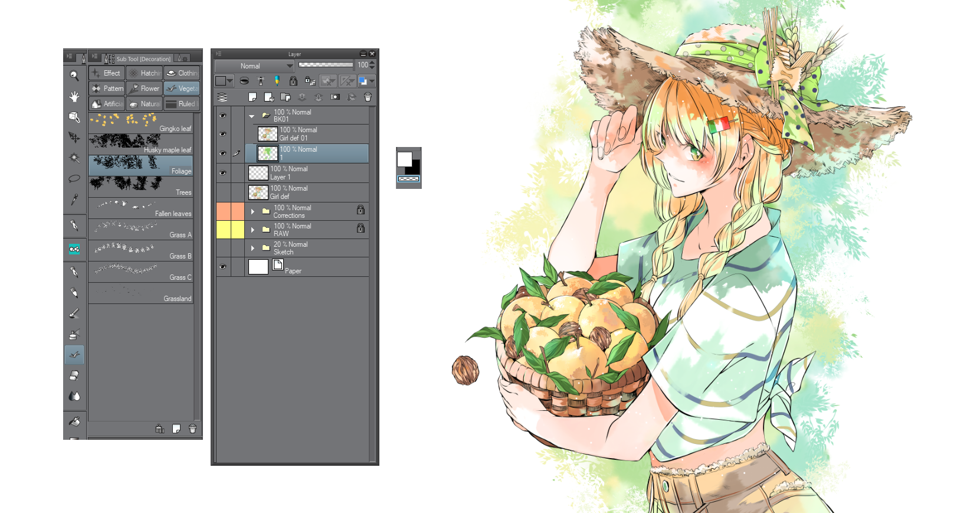Toggle Lock Layer padlock icon
980x513 pixels.
(x=293, y=81)
